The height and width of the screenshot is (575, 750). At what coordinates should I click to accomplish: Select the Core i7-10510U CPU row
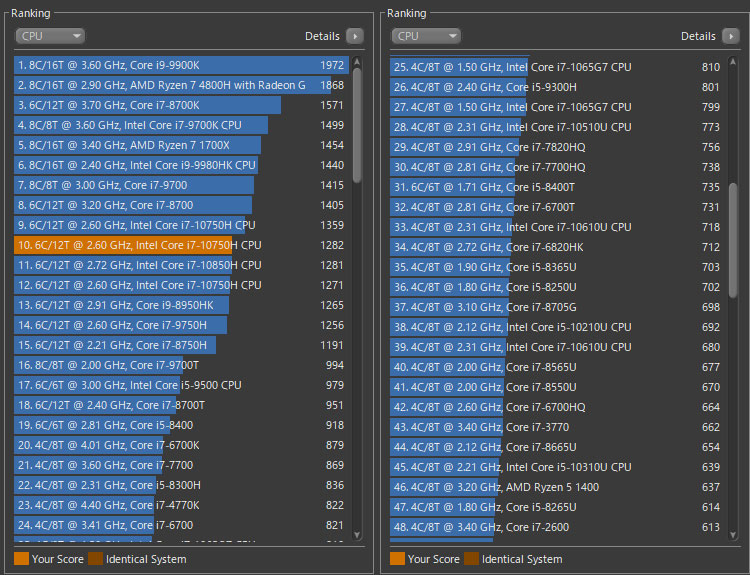pyautogui.click(x=558, y=127)
